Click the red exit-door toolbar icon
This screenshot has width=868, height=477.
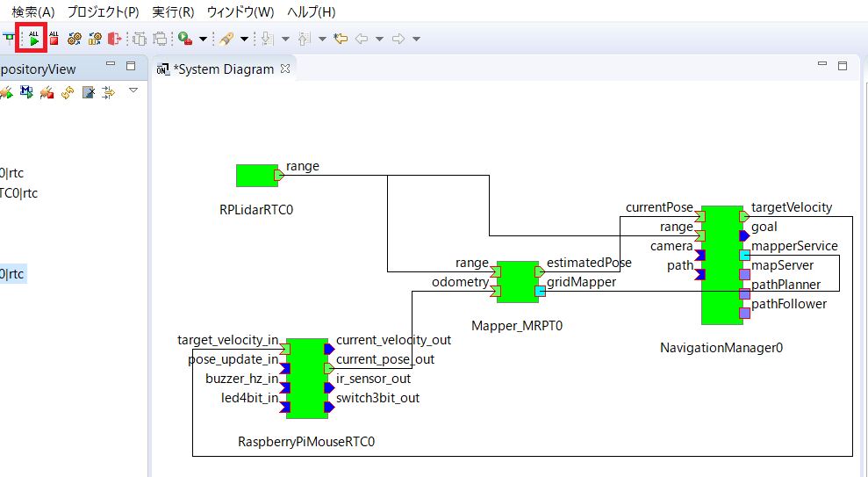pyautogui.click(x=114, y=39)
